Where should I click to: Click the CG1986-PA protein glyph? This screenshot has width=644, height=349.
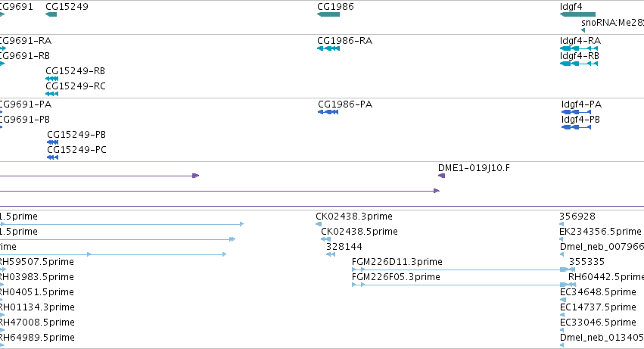pos(328,112)
